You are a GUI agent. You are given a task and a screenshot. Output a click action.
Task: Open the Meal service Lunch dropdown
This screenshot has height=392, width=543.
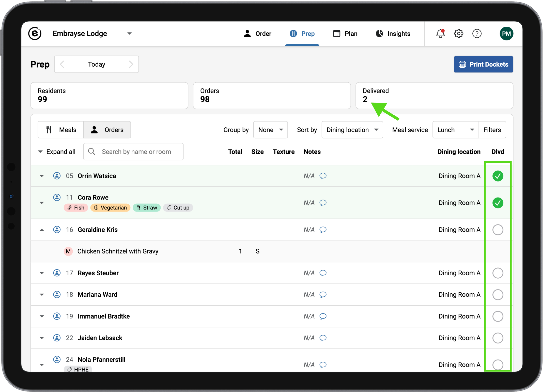455,130
